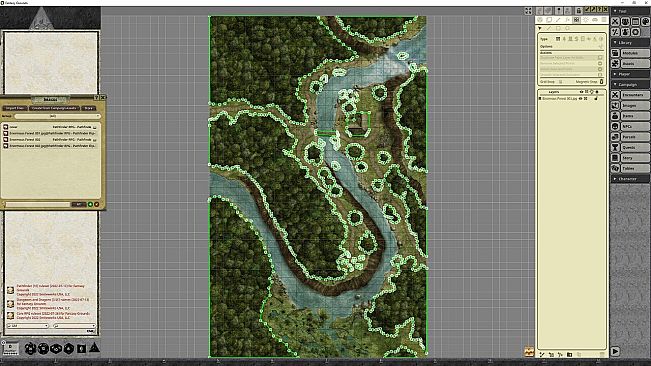
Task: Open the Group dropdown in Images window
Action: [x=57, y=116]
